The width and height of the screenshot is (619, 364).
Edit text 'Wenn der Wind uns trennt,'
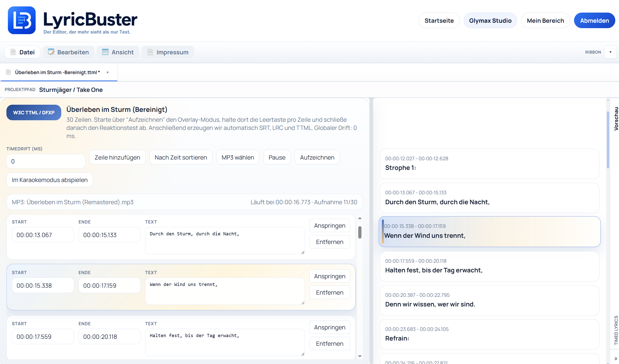coord(225,291)
